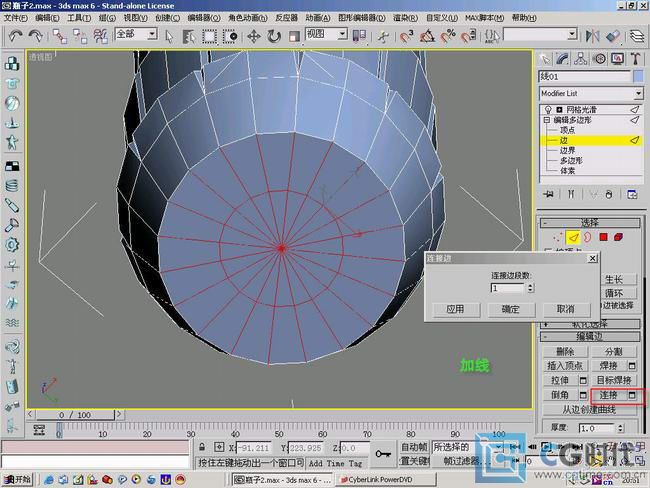The image size is (650, 488).
Task: Toggle Window/Crossing selection mode
Action: [230, 36]
